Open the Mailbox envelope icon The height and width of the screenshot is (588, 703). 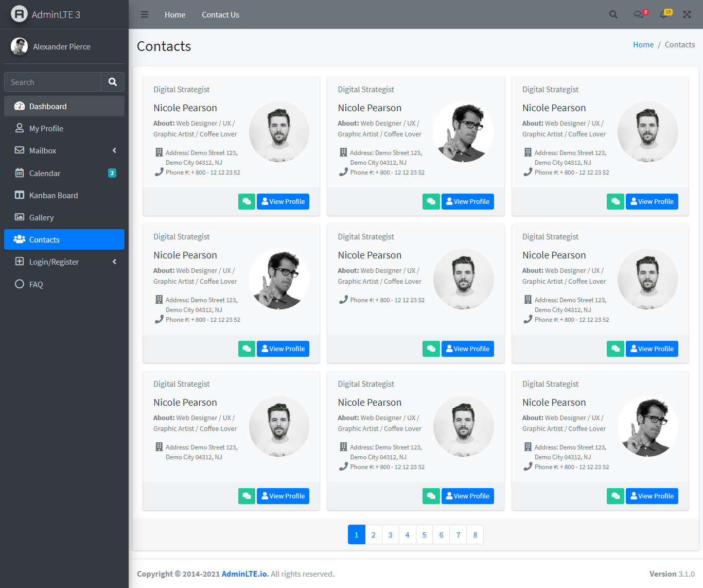click(x=20, y=150)
